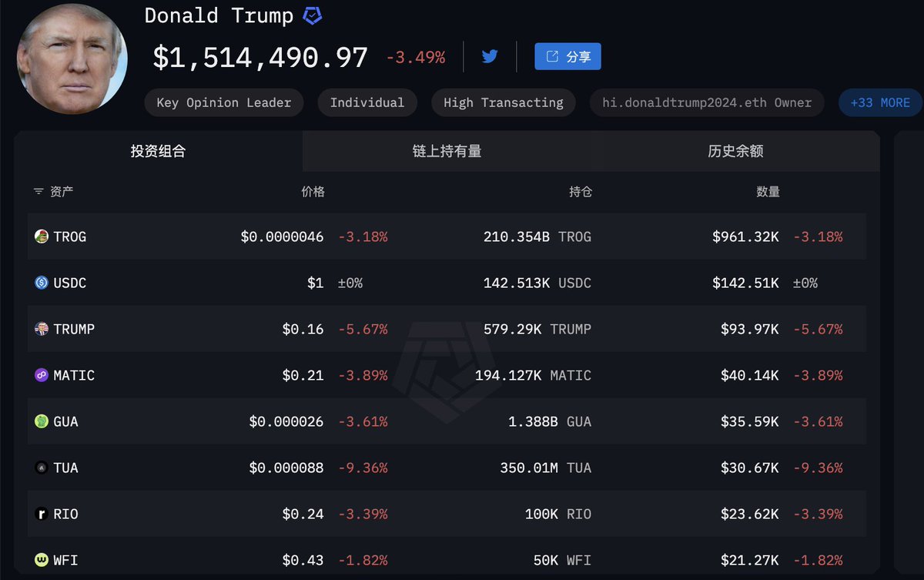This screenshot has height=580, width=924.
Task: Click the 50K WFI holdings cell
Action: click(x=563, y=560)
